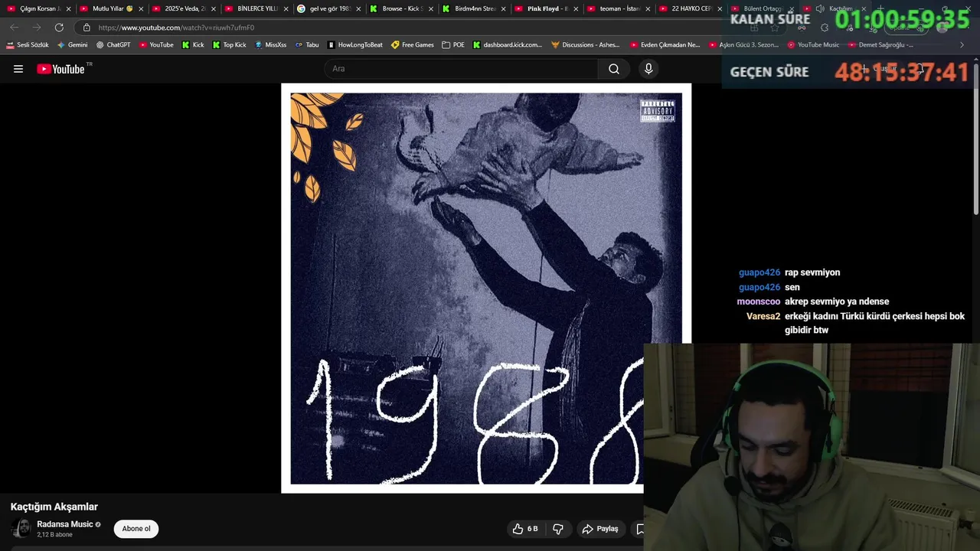Switch to the 'gel ve gör 198' Google tab

coord(330,8)
